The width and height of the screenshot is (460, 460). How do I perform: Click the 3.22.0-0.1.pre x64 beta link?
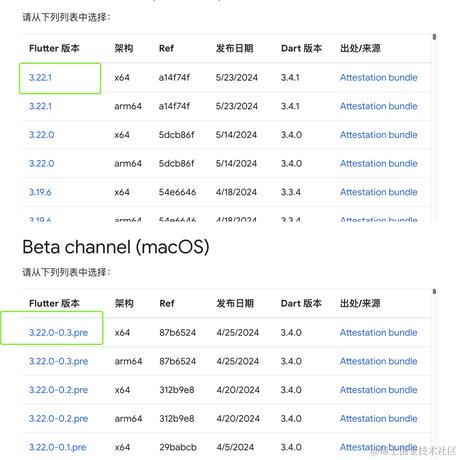click(57, 447)
